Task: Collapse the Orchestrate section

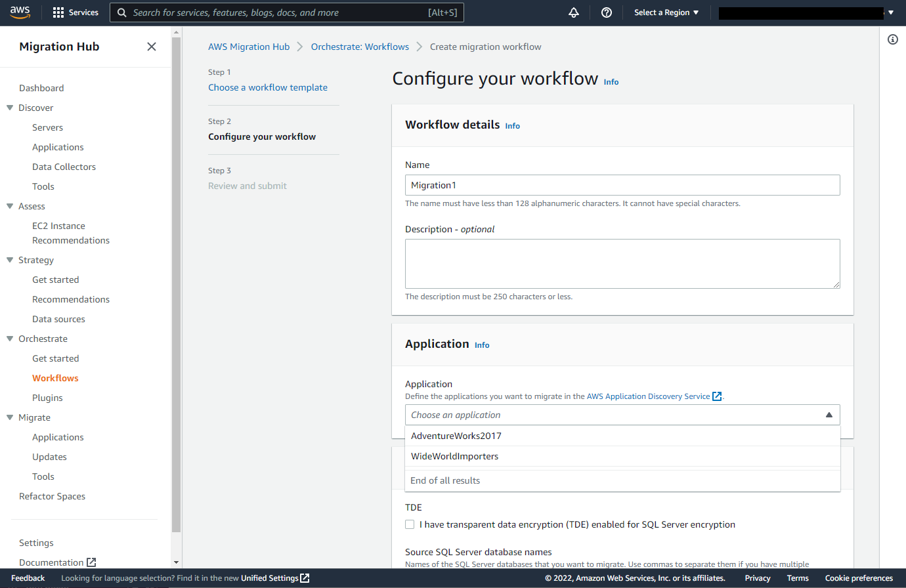Action: click(x=10, y=339)
